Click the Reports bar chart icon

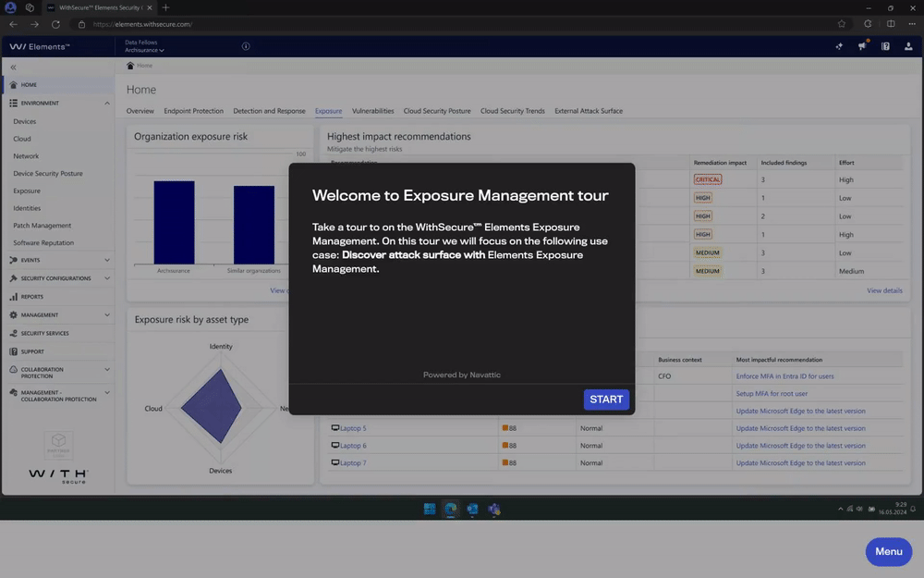click(x=13, y=297)
